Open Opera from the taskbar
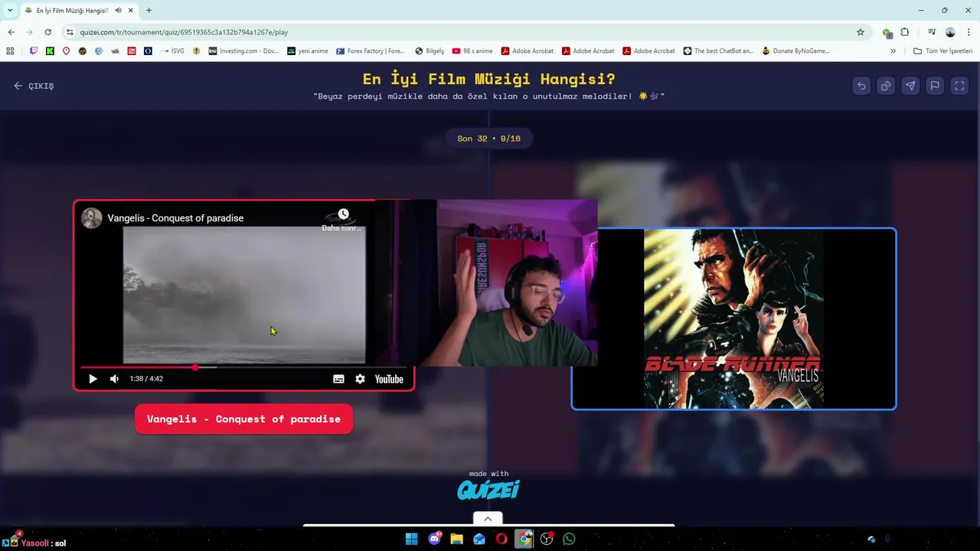980x551 pixels. (501, 539)
